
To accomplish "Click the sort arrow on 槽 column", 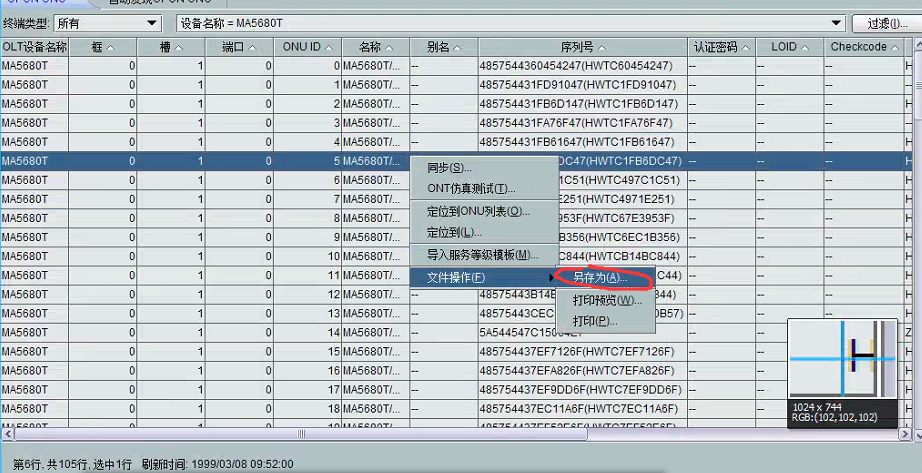I will [x=179, y=48].
